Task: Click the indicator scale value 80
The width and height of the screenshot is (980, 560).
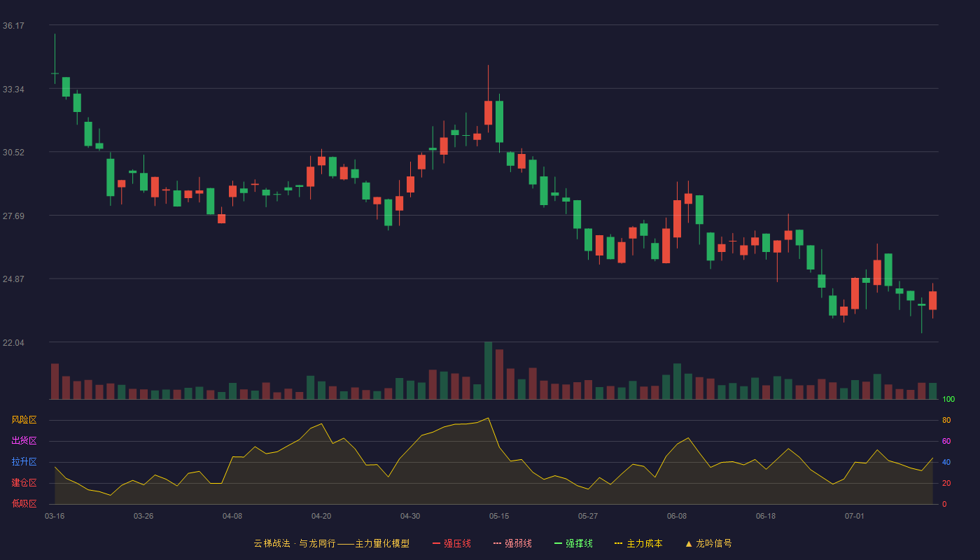Action: (946, 420)
